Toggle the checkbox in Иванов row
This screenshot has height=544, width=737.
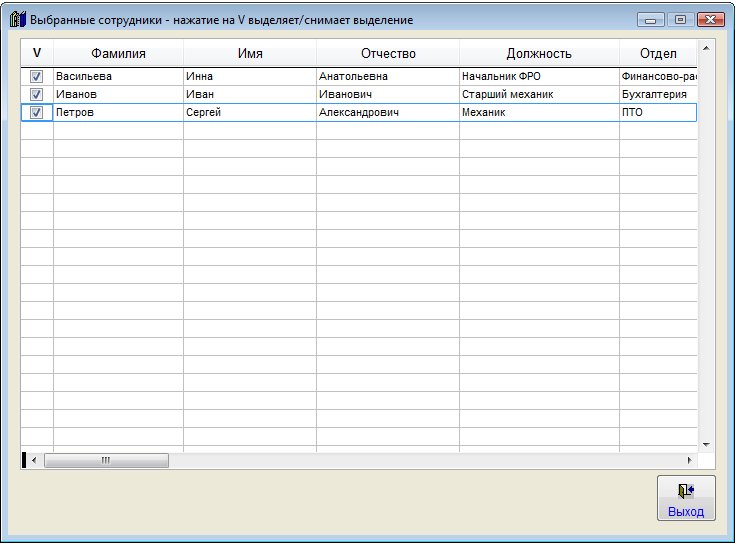[37, 94]
